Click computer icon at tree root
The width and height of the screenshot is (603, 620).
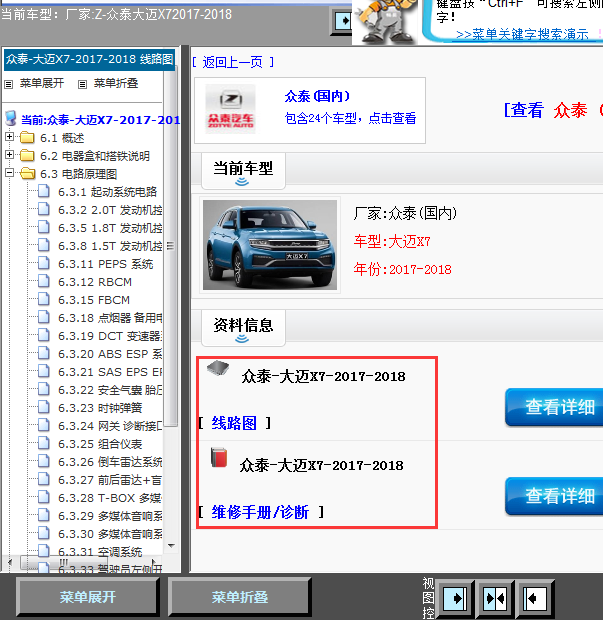[x=11, y=118]
